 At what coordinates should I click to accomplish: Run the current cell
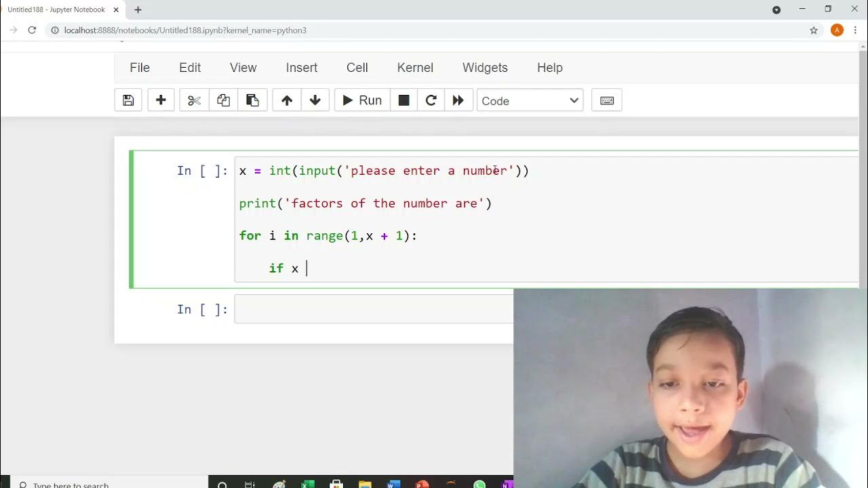[x=362, y=100]
